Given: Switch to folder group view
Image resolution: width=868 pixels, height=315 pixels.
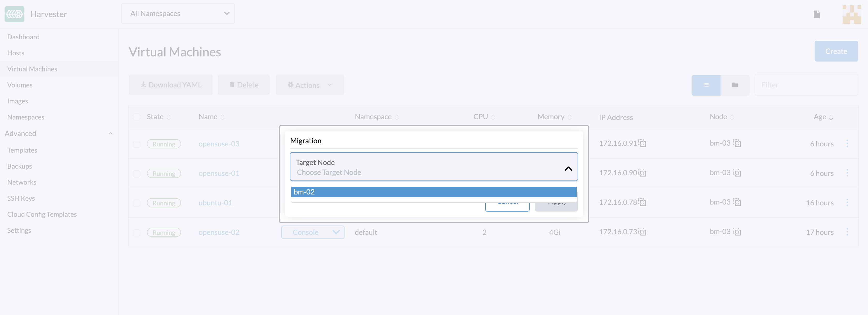Looking at the screenshot, I should (735, 85).
